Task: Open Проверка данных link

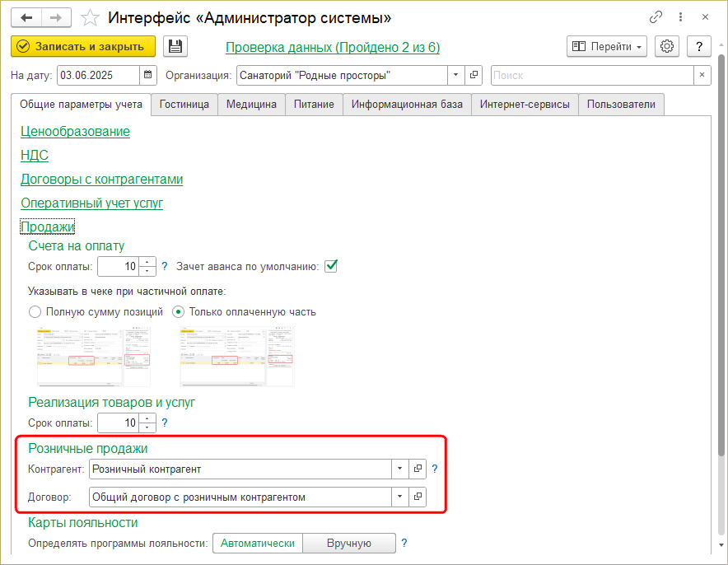Action: point(333,47)
